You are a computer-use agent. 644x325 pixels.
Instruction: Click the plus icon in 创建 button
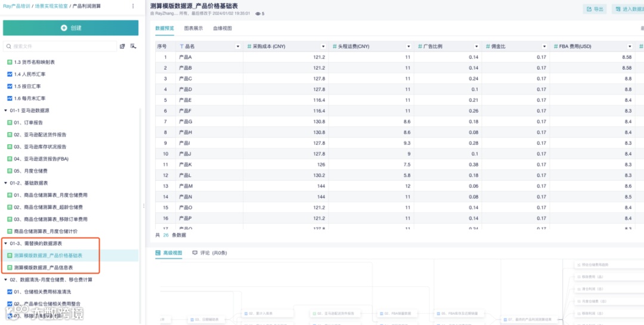pyautogui.click(x=64, y=28)
